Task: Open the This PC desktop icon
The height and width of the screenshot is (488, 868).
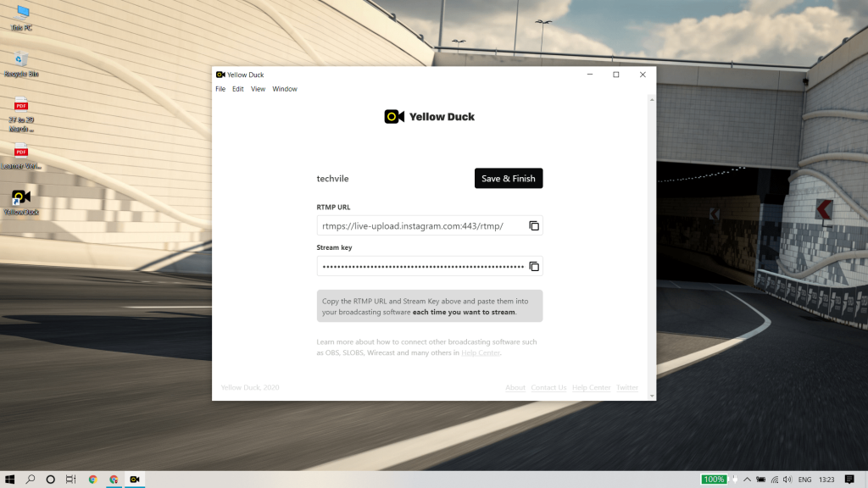Action: (21, 18)
